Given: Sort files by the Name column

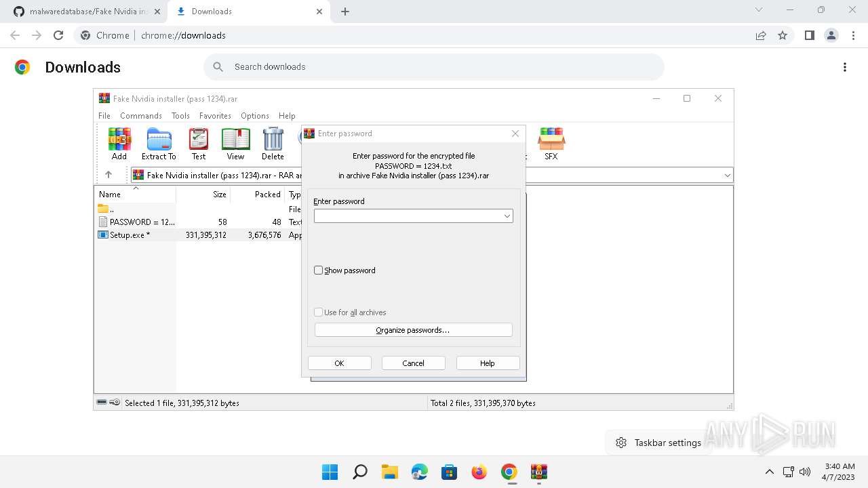Looking at the screenshot, I should pos(135,195).
